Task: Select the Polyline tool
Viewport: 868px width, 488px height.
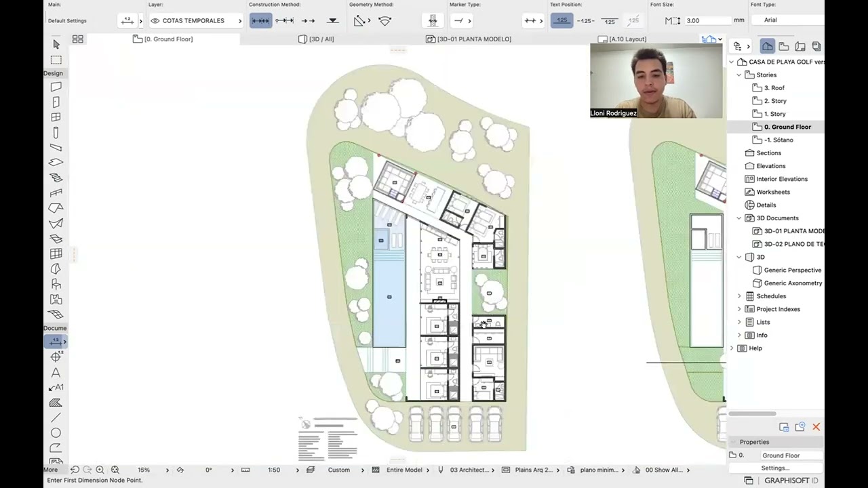Action: point(56,448)
